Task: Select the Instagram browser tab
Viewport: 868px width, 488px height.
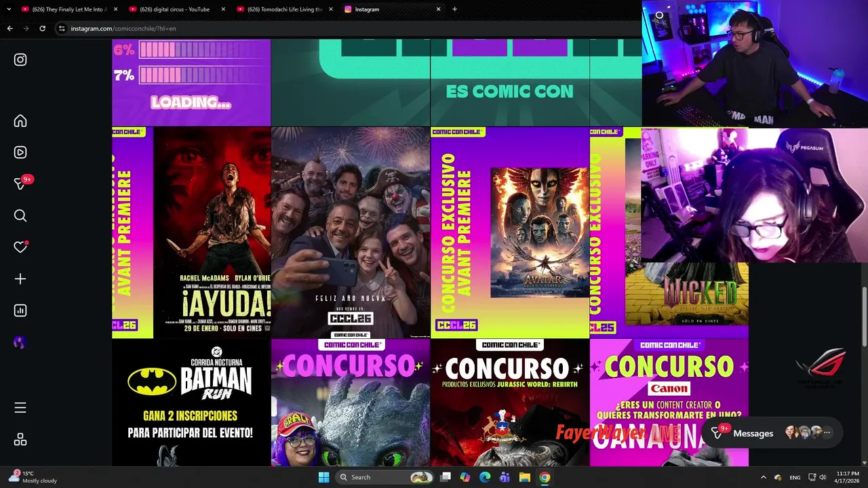Action: click(x=391, y=9)
